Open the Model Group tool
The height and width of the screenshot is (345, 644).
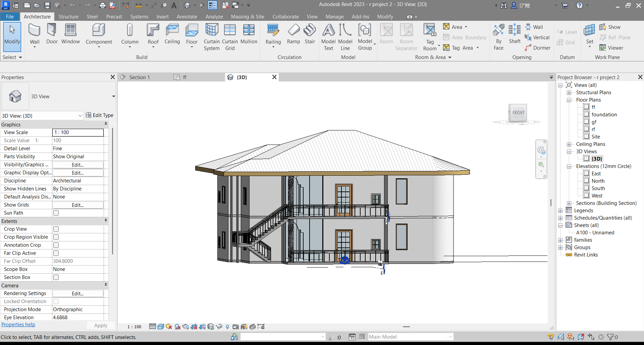click(x=365, y=37)
